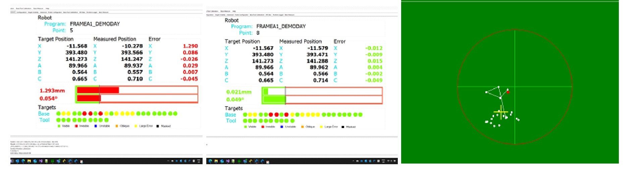Click the Invisible legend red square, Point 5 window

76,126
